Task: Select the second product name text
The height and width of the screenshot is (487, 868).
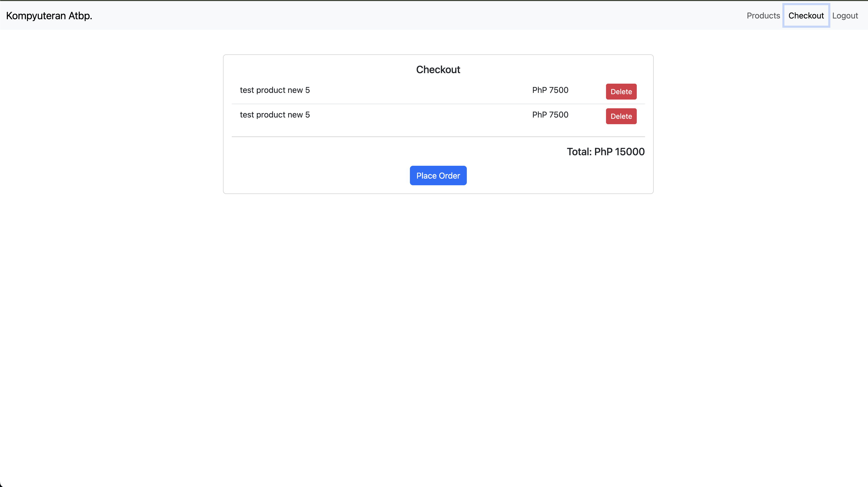Action: (275, 114)
